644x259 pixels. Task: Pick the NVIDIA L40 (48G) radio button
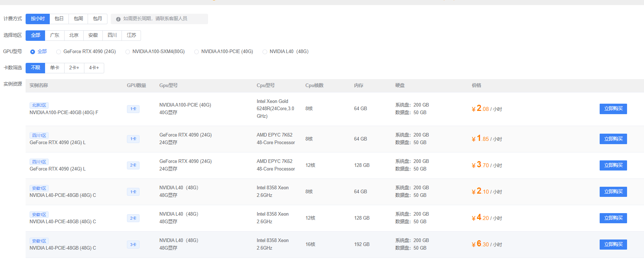pyautogui.click(x=265, y=52)
